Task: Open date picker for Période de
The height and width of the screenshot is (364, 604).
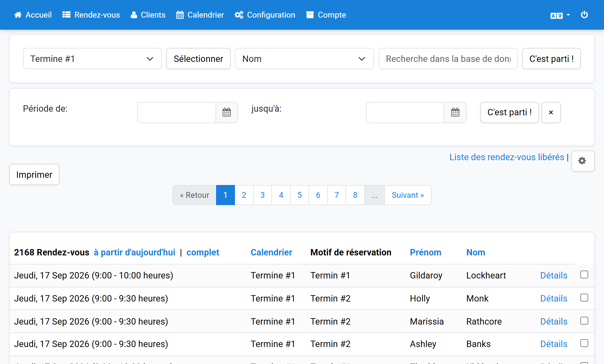Action: [x=227, y=113]
